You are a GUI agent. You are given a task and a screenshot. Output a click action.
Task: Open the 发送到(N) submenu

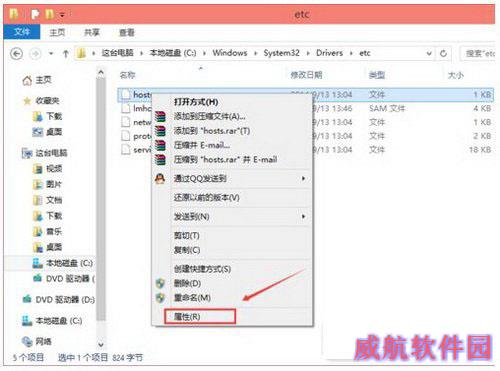click(x=232, y=217)
